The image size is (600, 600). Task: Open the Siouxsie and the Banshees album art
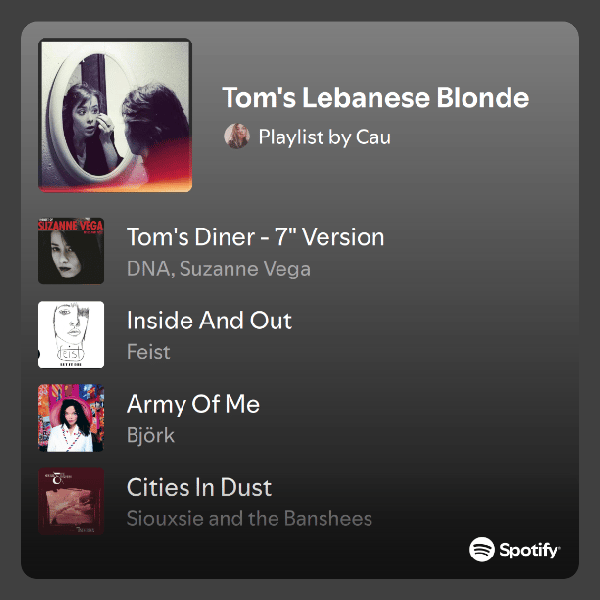coord(71,501)
